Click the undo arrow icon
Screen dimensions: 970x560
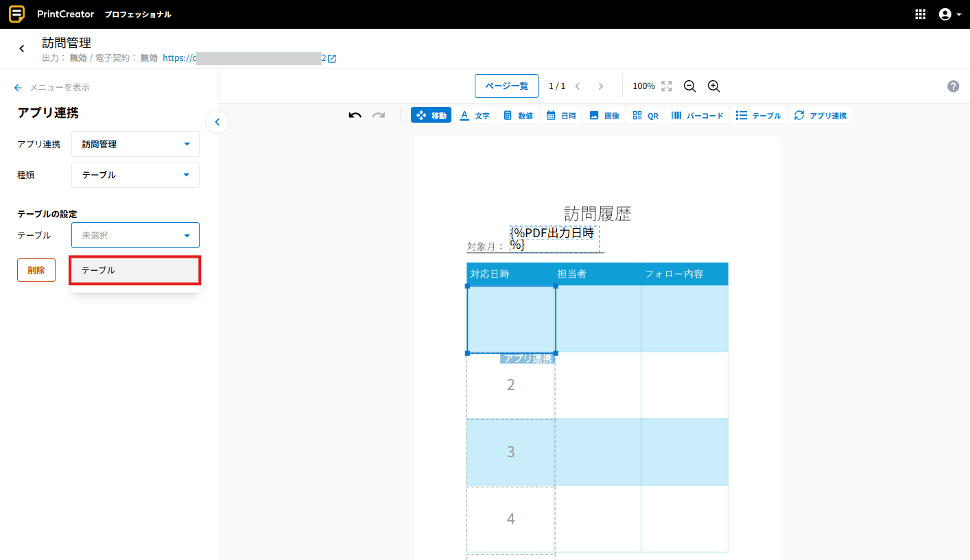[355, 115]
